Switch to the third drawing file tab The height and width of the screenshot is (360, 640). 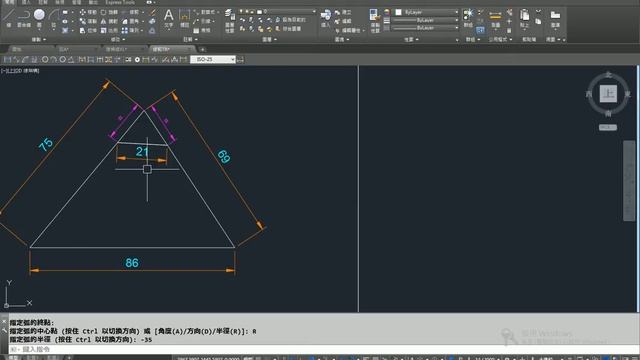coord(124,49)
